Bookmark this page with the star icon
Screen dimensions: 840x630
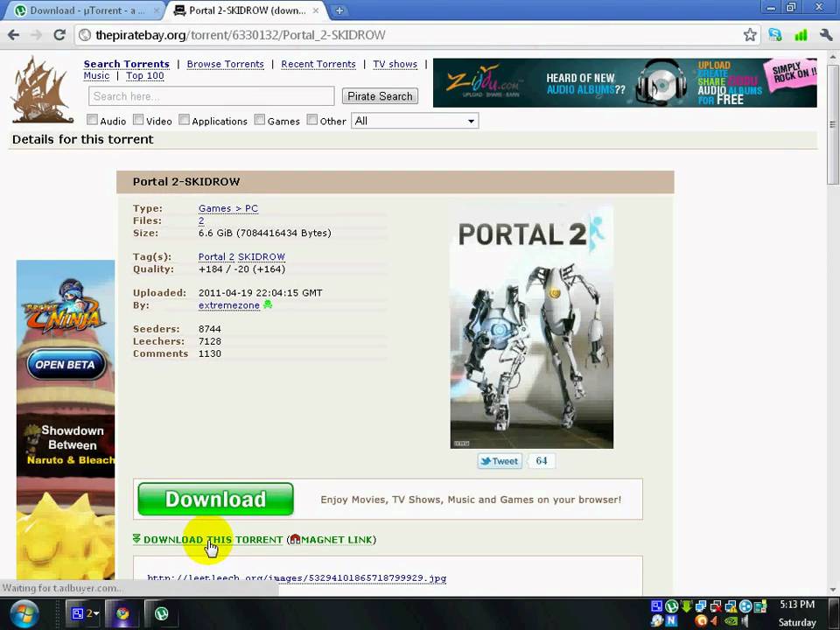750,35
